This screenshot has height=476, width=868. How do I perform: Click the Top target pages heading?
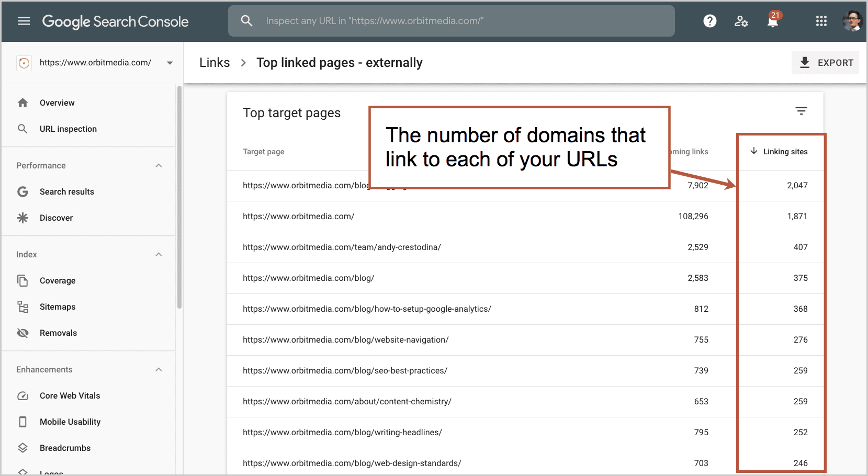[x=291, y=113]
